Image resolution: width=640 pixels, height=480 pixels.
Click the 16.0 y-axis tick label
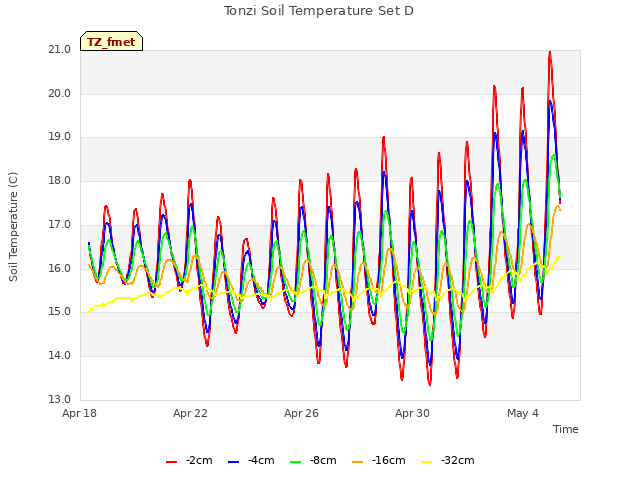(x=60, y=268)
